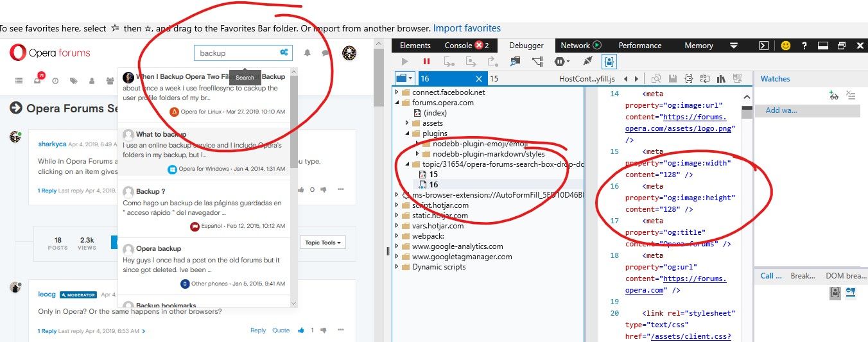Viewport: 868px width, 342px height.
Task: Click the disconnect debugger plug icon
Action: tap(586, 62)
